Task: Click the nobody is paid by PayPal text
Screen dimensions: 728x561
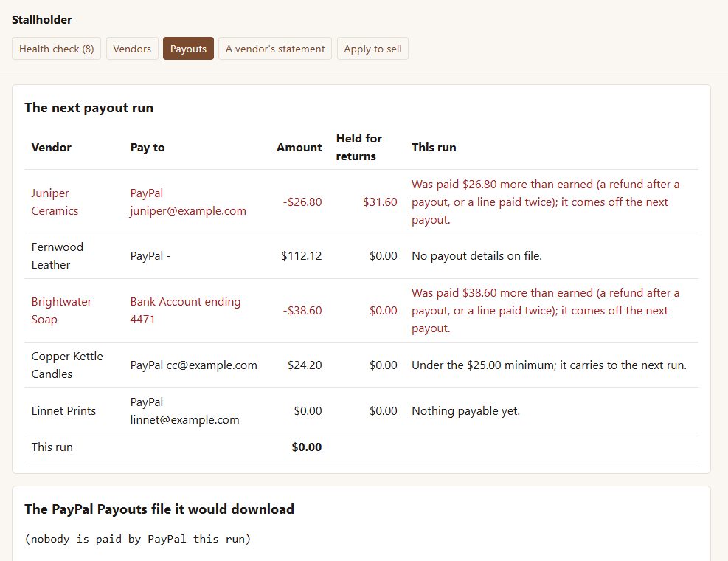Action: (x=137, y=539)
